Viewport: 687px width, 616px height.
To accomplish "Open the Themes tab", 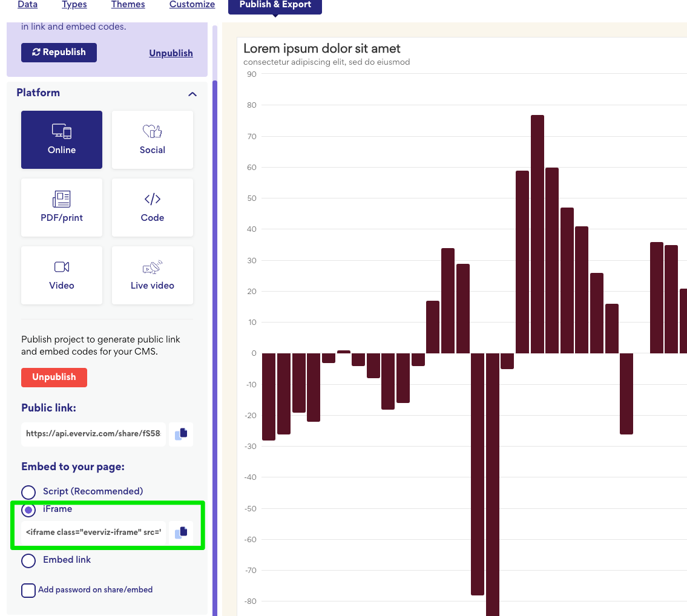I will tap(128, 5).
